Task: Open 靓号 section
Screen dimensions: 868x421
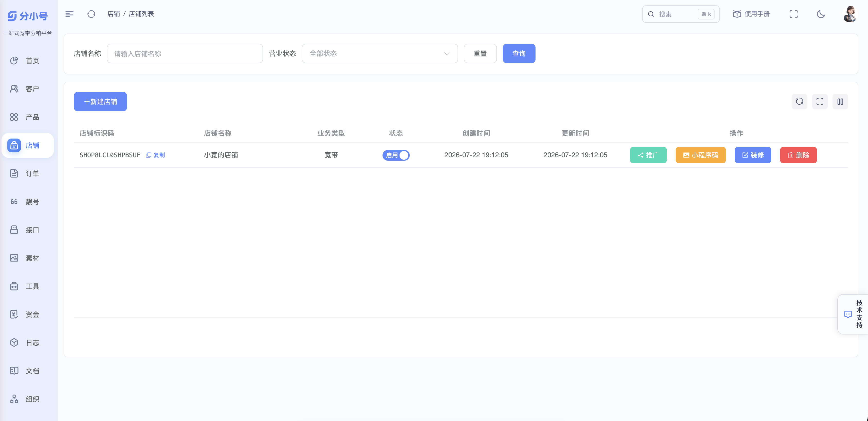Action: pos(28,202)
